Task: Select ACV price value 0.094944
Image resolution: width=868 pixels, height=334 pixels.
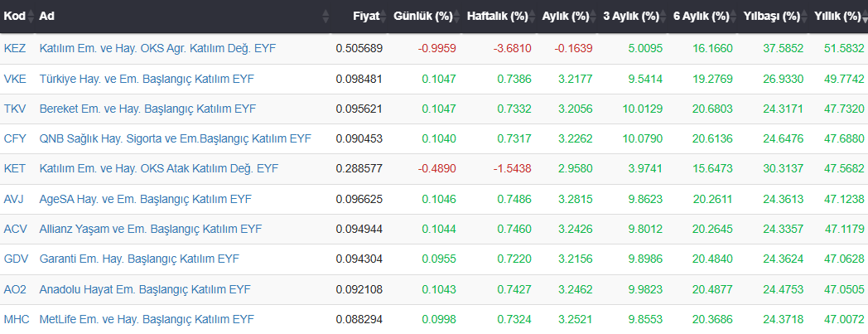Action: click(359, 228)
